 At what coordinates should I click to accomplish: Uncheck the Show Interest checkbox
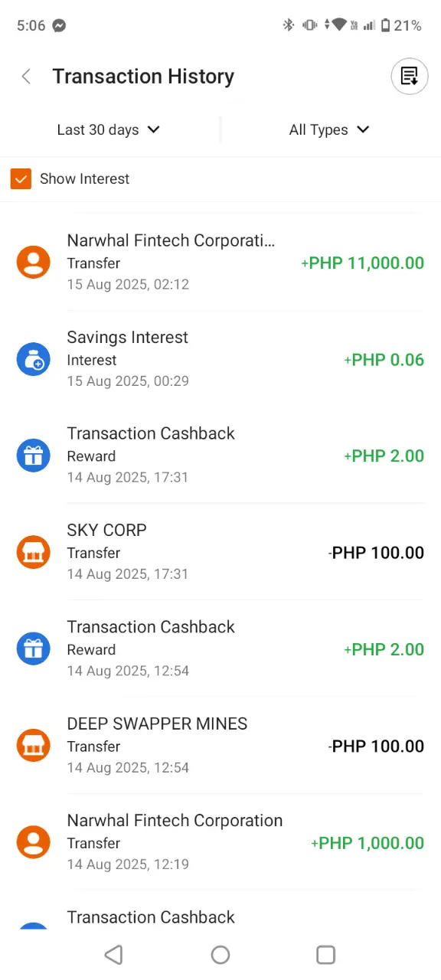point(21,179)
